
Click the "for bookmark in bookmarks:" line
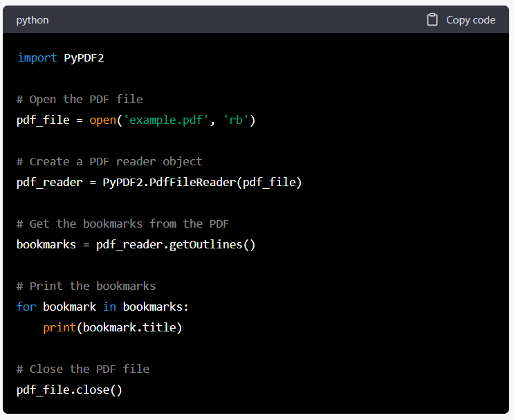point(102,307)
